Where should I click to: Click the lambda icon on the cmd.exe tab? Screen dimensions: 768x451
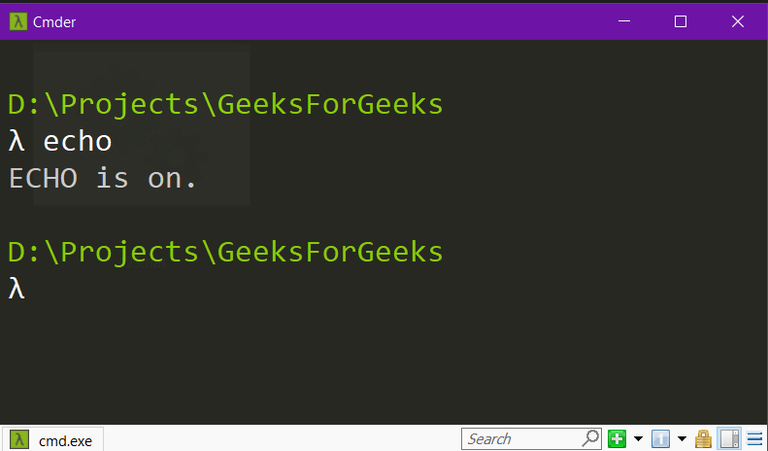(x=19, y=439)
